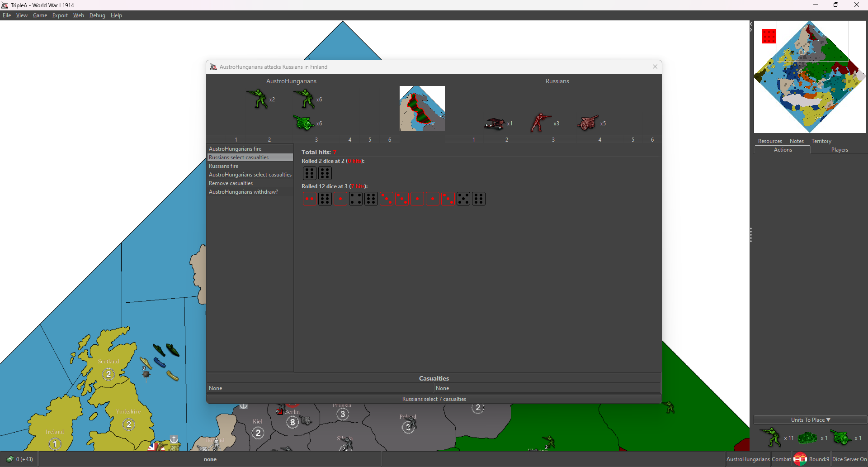Image resolution: width=868 pixels, height=467 pixels.
Task: Pick the tank x 1 unit to place
Action: point(807,438)
